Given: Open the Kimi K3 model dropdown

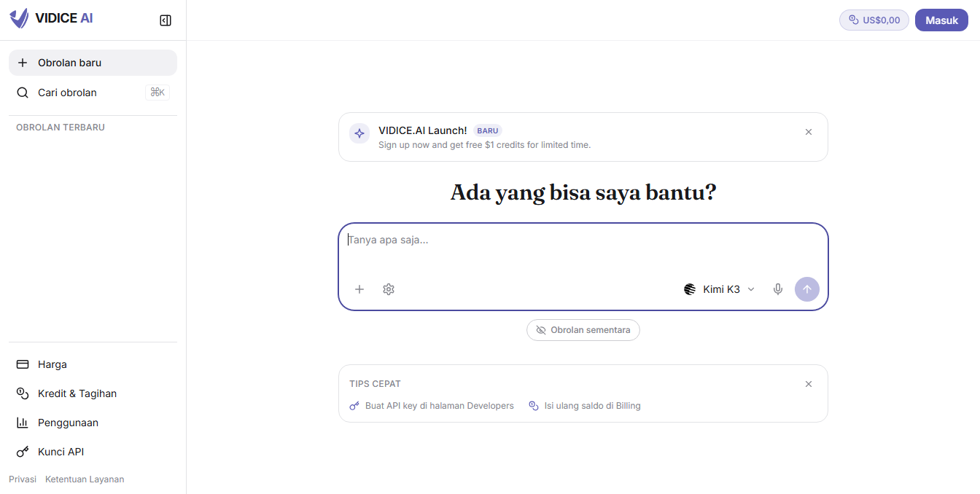Looking at the screenshot, I should 719,289.
